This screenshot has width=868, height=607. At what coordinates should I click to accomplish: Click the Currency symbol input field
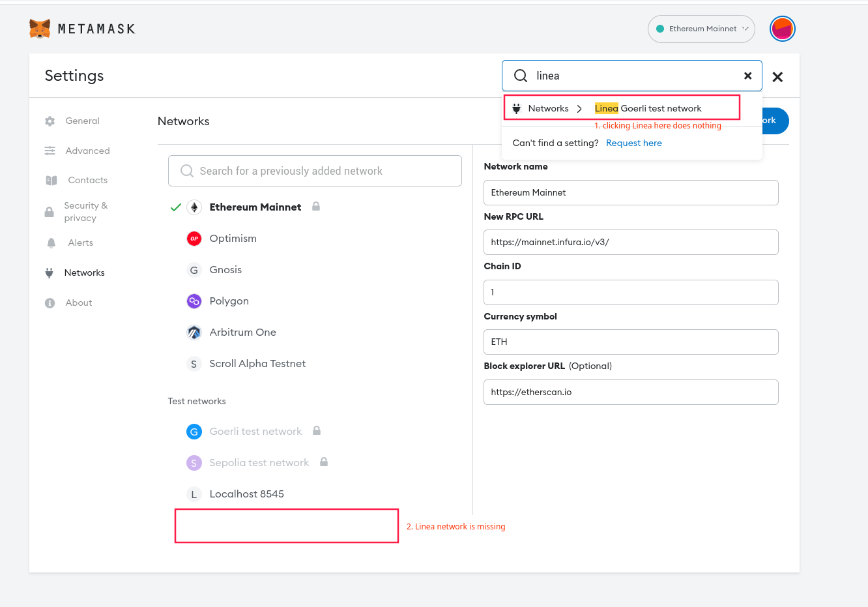(x=631, y=342)
